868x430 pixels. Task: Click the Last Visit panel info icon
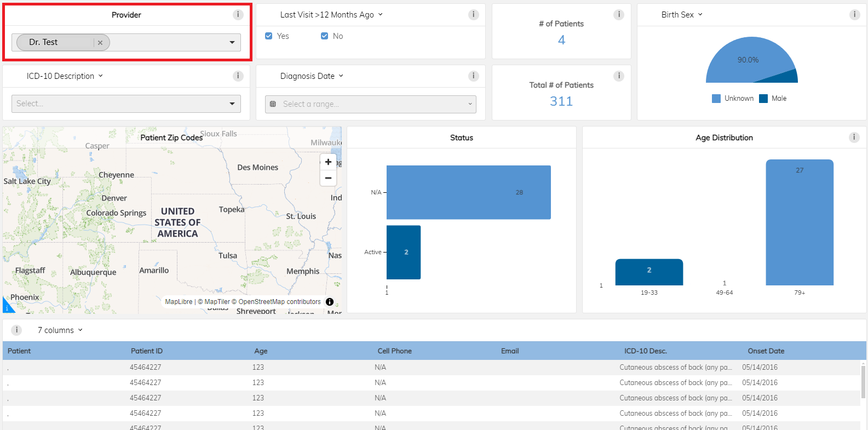pos(474,15)
